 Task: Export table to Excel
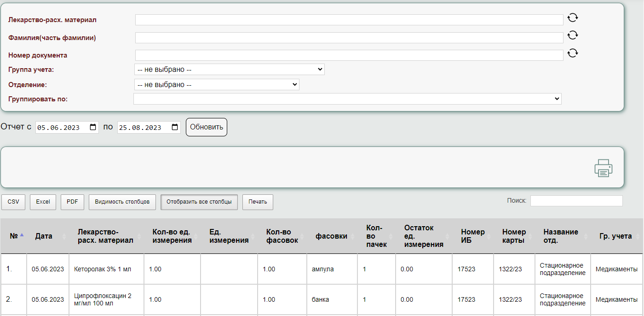pos(43,202)
